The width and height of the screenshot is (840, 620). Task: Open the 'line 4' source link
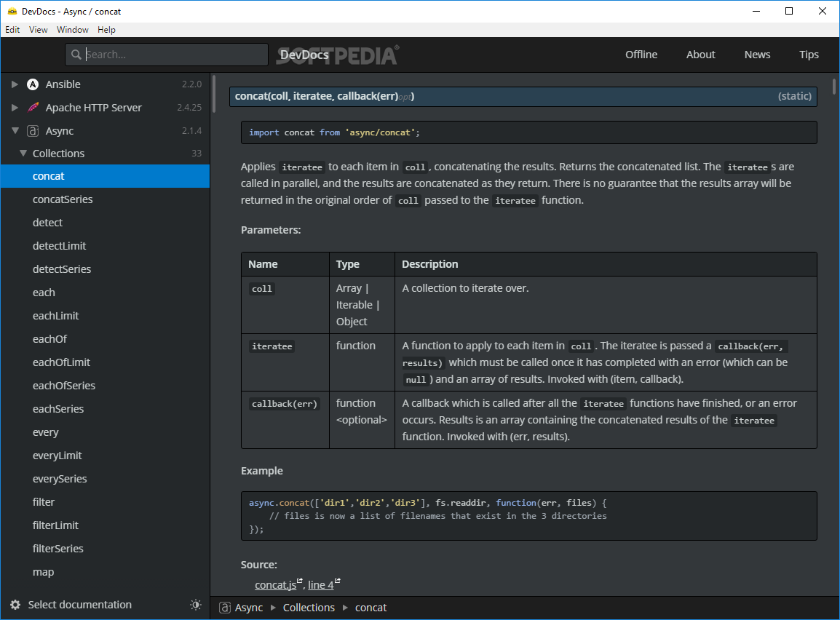tap(321, 584)
